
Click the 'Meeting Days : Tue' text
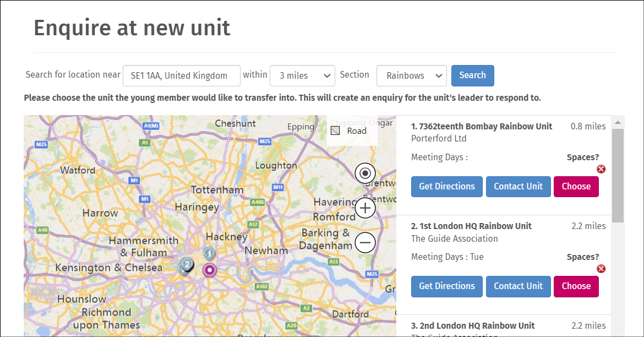pyautogui.click(x=447, y=257)
